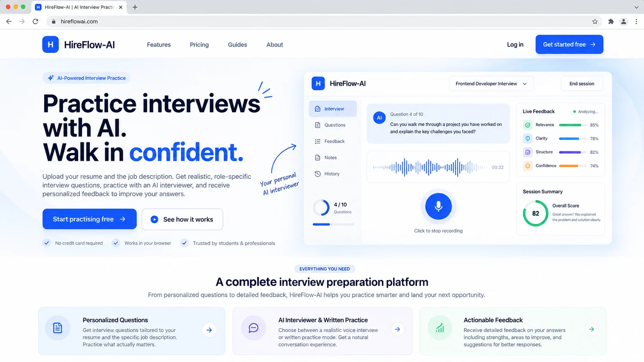
Task: Click the No credit card required checkmark
Action: pyautogui.click(x=46, y=243)
